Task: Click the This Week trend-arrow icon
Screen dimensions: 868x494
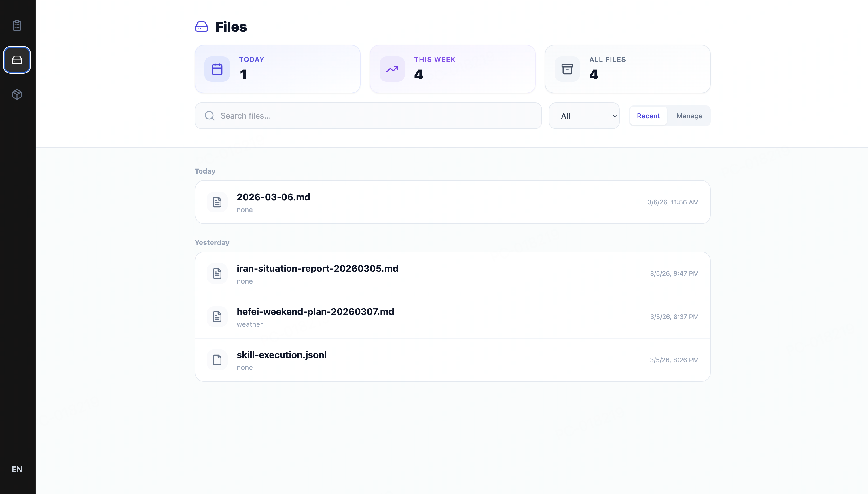Action: pyautogui.click(x=392, y=69)
